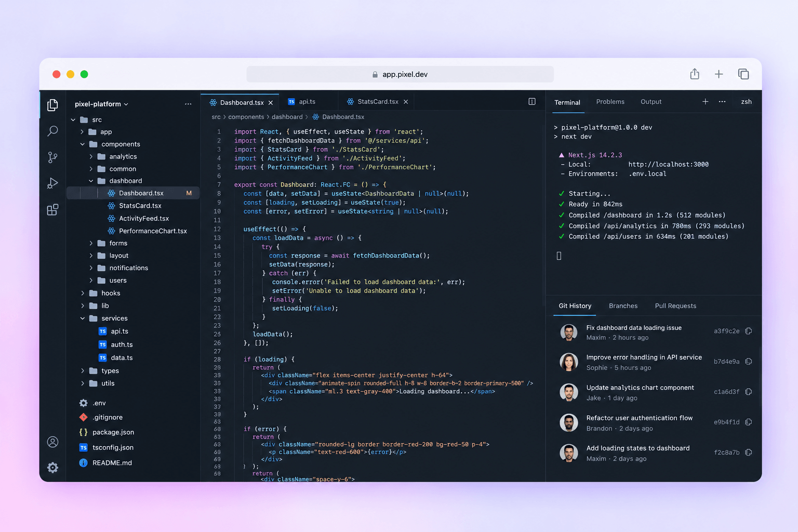This screenshot has width=798, height=532.
Task: Open the Search magnifier in activity bar
Action: (x=52, y=131)
